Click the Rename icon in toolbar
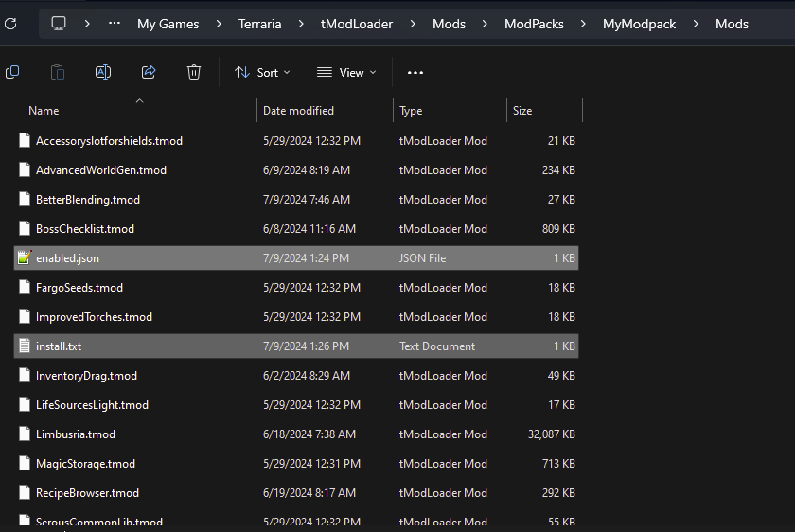795x532 pixels. point(103,72)
